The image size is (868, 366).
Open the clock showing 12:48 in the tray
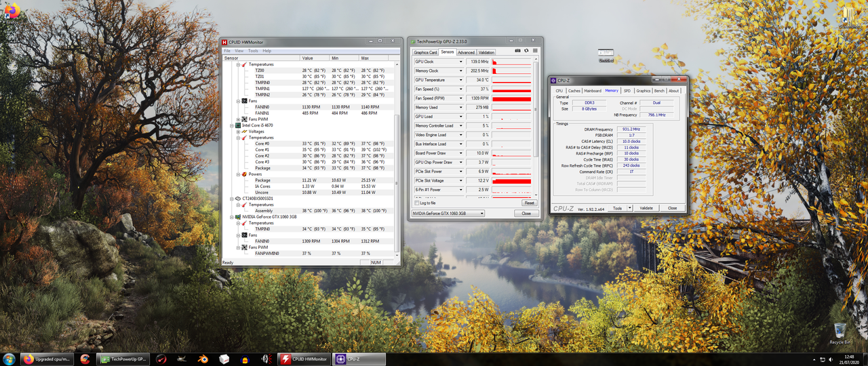point(849,359)
